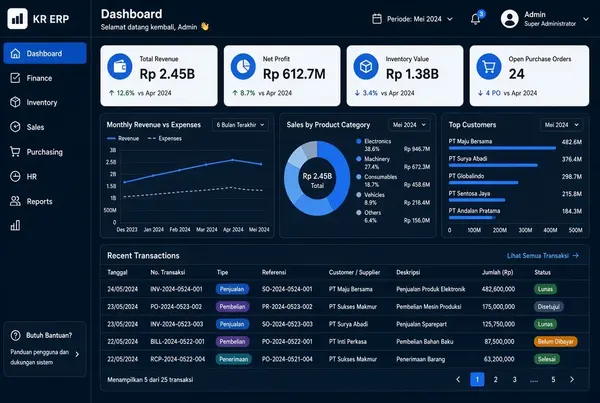
Task: Click the Selesai status badge
Action: tap(546, 359)
